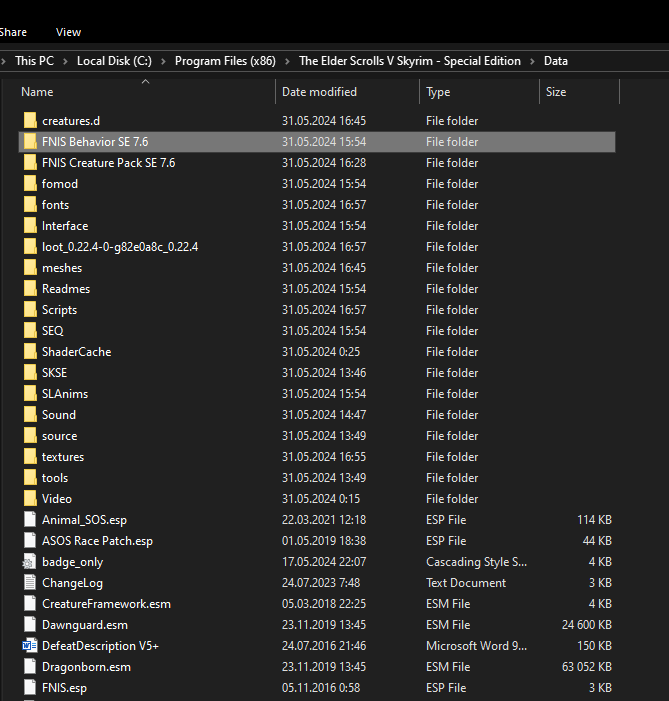Click the fomod folder icon
The height and width of the screenshot is (701, 669).
pos(30,184)
